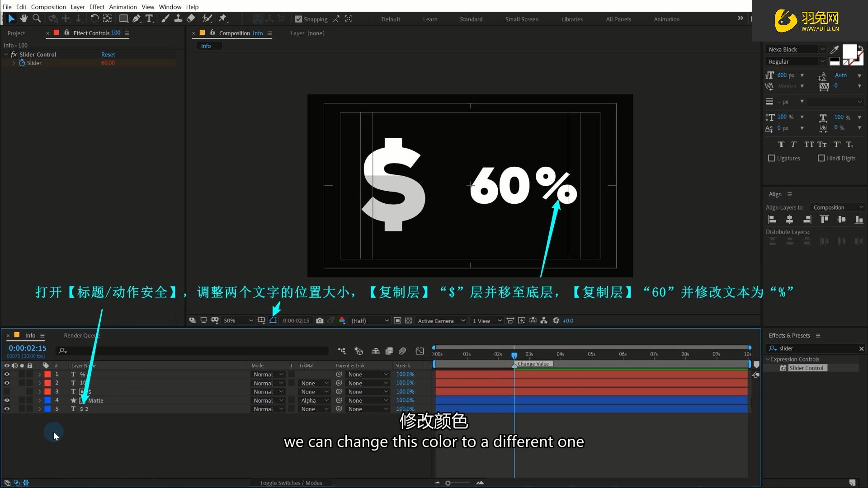Click Toggle Switches / Modes button

[291, 483]
